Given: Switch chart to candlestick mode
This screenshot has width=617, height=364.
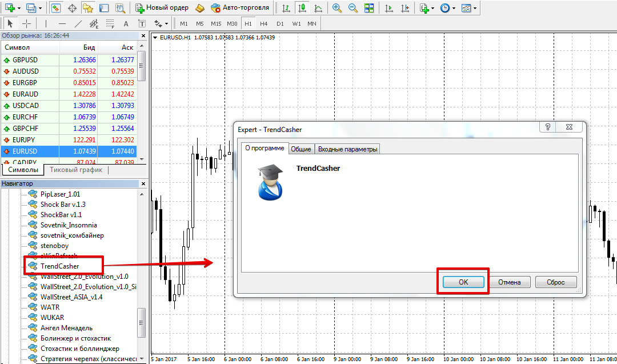Looking at the screenshot, I should tap(302, 8).
